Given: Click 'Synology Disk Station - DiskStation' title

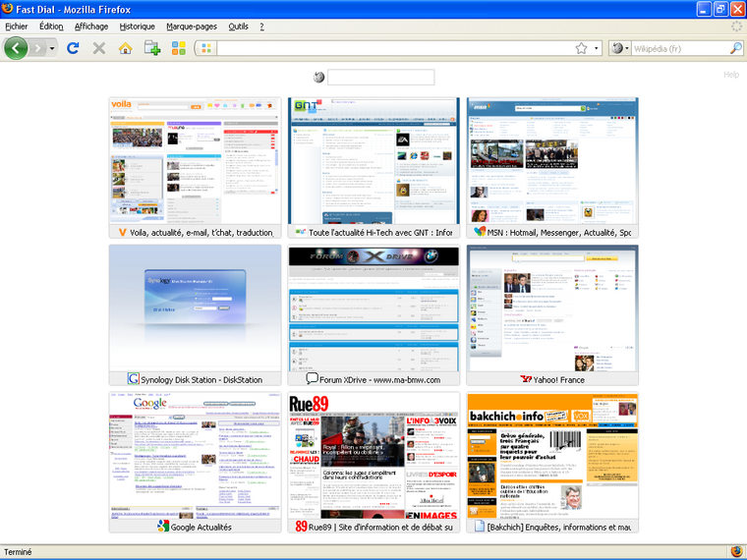Looking at the screenshot, I should [201, 380].
